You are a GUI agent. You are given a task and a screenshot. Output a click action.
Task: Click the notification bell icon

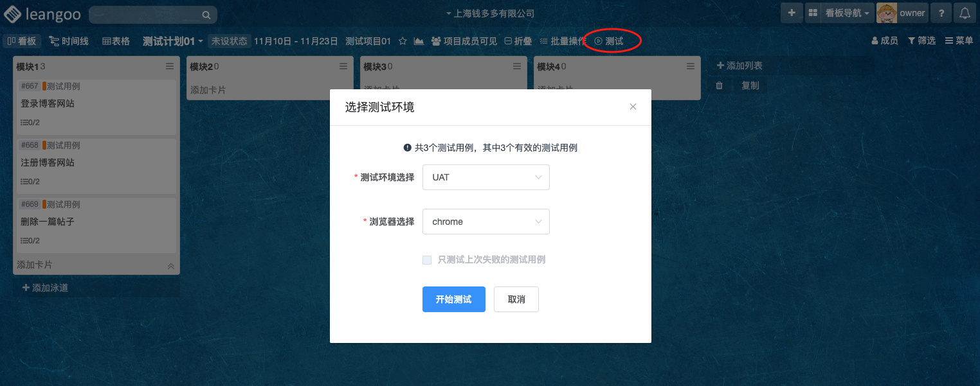(x=965, y=13)
